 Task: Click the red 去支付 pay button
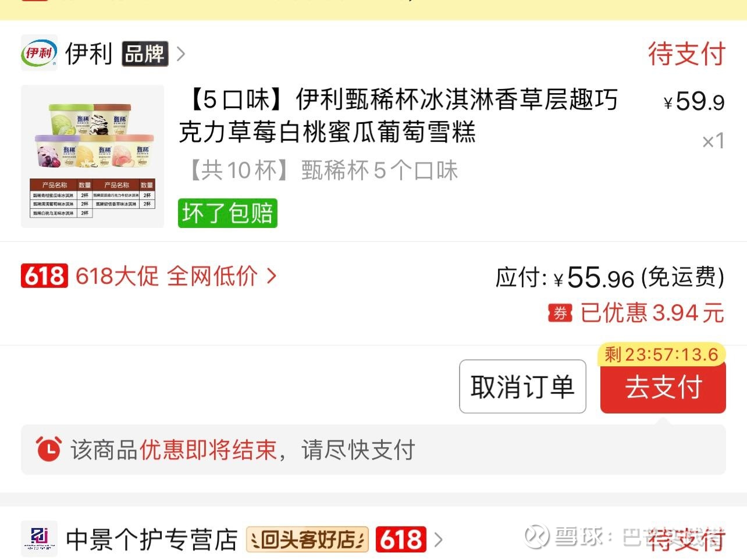coord(663,388)
